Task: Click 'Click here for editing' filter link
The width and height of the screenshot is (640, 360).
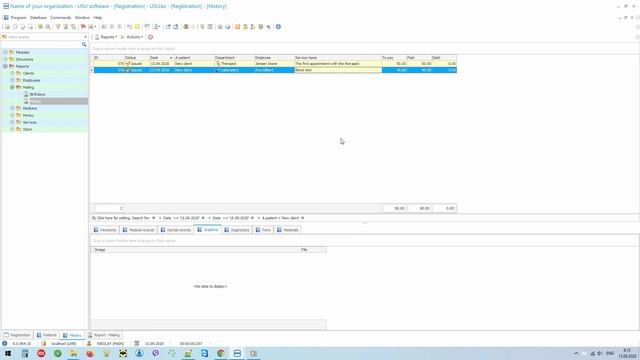Action: [113, 218]
